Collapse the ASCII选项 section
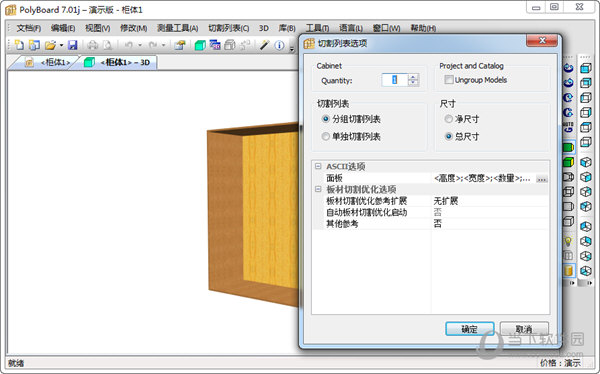The width and height of the screenshot is (600, 374). pos(318,166)
